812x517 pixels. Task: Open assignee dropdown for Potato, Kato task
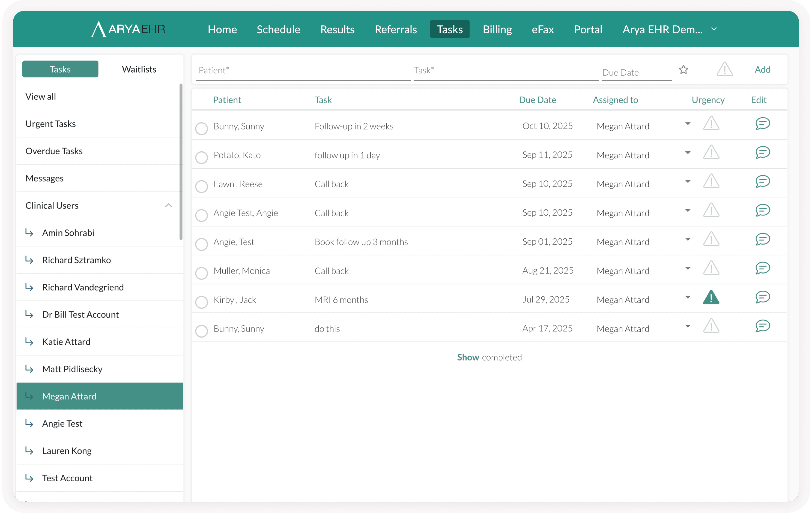click(688, 153)
